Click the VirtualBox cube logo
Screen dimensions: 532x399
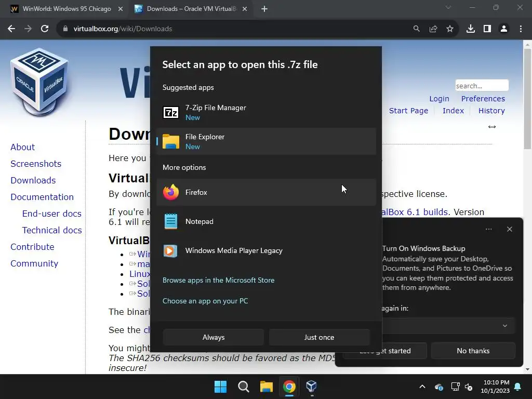(39, 82)
